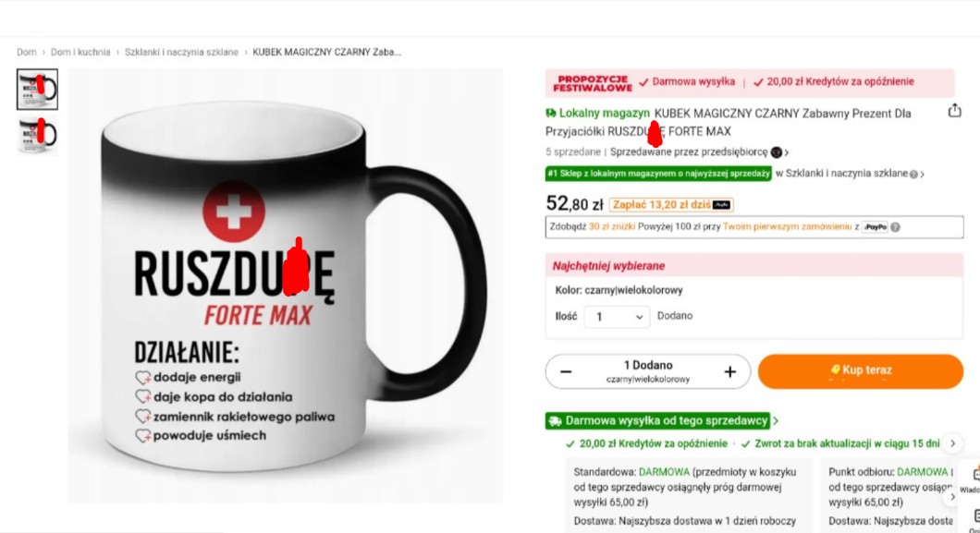Click the plus quantity button
This screenshot has height=533, width=980.
point(730,371)
